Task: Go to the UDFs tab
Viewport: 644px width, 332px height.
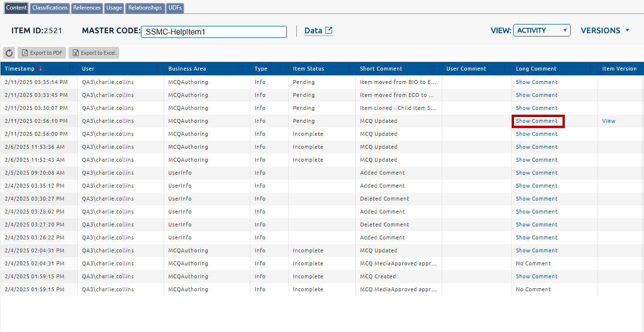Action: pos(176,8)
